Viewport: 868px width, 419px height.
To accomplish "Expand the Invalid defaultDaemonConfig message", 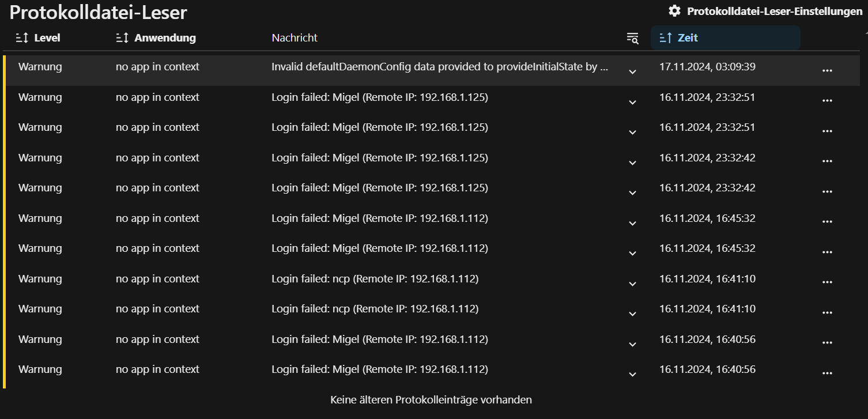I will (632, 72).
